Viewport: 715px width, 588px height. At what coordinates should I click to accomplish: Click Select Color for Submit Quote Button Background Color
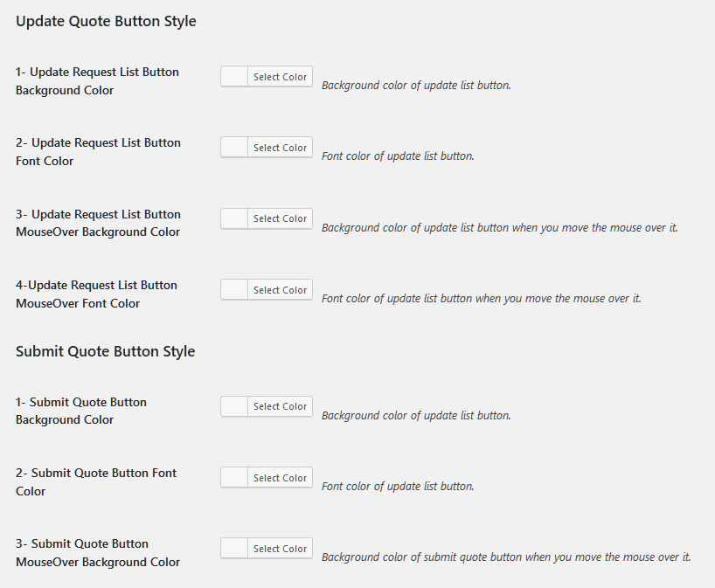pyautogui.click(x=280, y=406)
